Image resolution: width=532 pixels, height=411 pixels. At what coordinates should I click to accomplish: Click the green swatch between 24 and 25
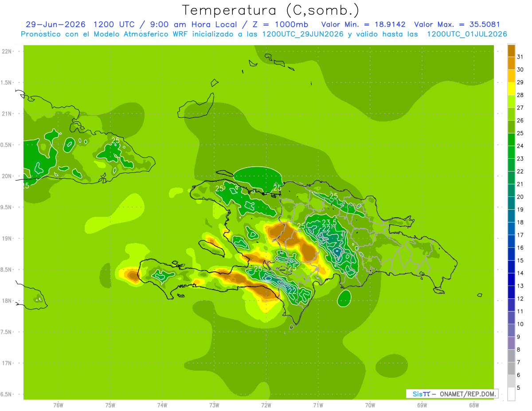pos(511,140)
